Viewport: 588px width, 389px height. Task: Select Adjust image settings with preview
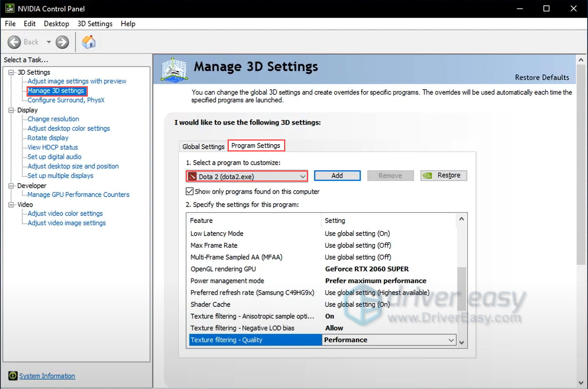point(77,81)
